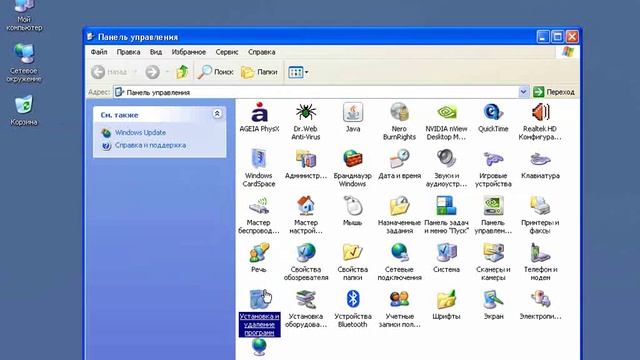
Task: Expand the address bar dropdown
Action: tap(523, 92)
